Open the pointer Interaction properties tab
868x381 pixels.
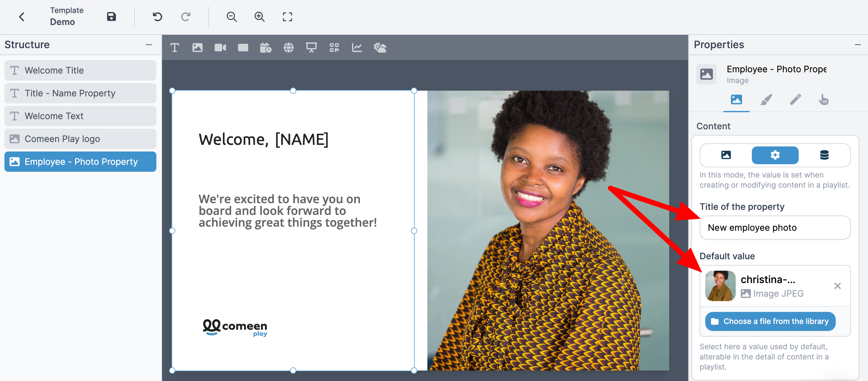pyautogui.click(x=823, y=100)
